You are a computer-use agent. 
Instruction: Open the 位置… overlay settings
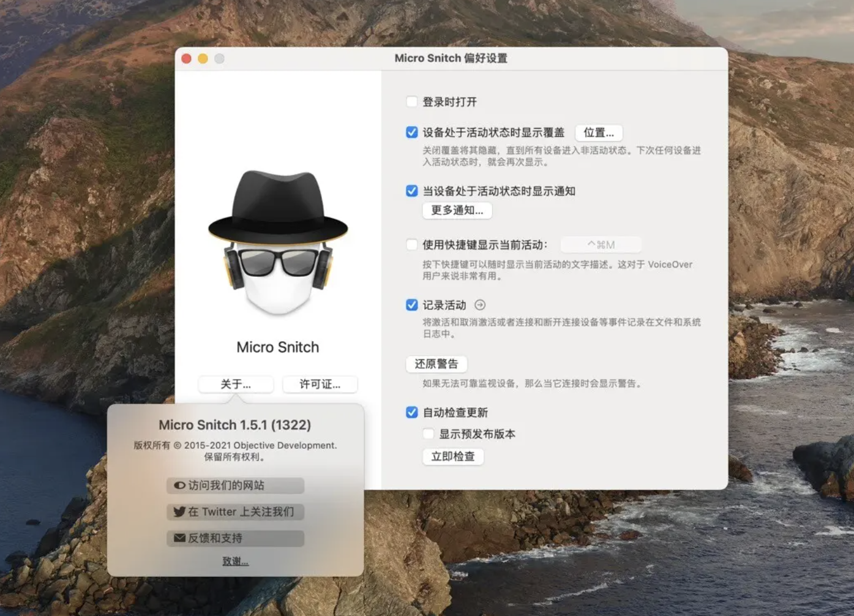coord(599,133)
